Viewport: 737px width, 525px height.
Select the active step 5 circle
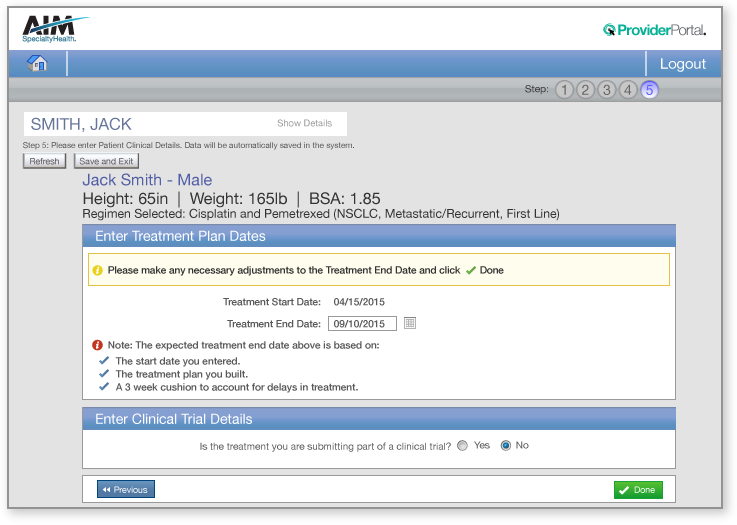tap(649, 89)
